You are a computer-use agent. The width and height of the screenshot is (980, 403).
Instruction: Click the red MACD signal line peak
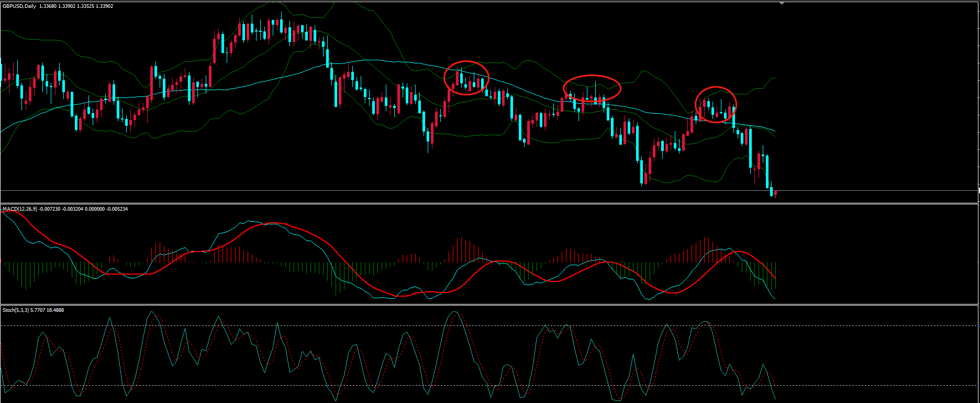tap(273, 224)
